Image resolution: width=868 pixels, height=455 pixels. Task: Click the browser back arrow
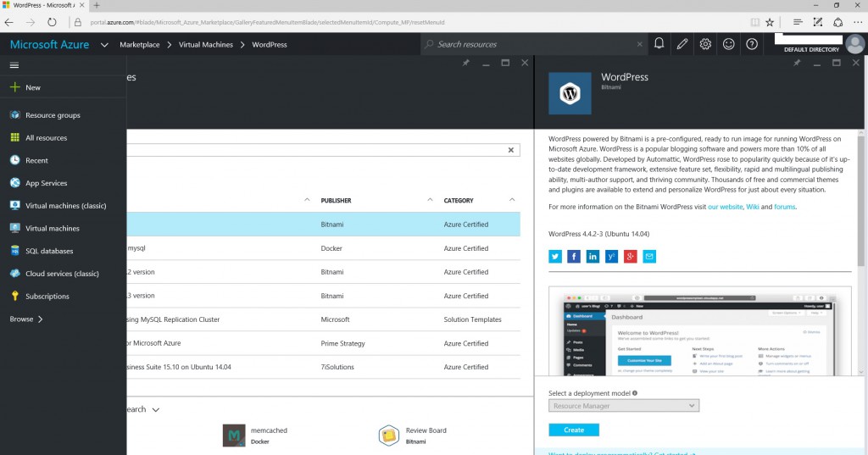pyautogui.click(x=8, y=22)
